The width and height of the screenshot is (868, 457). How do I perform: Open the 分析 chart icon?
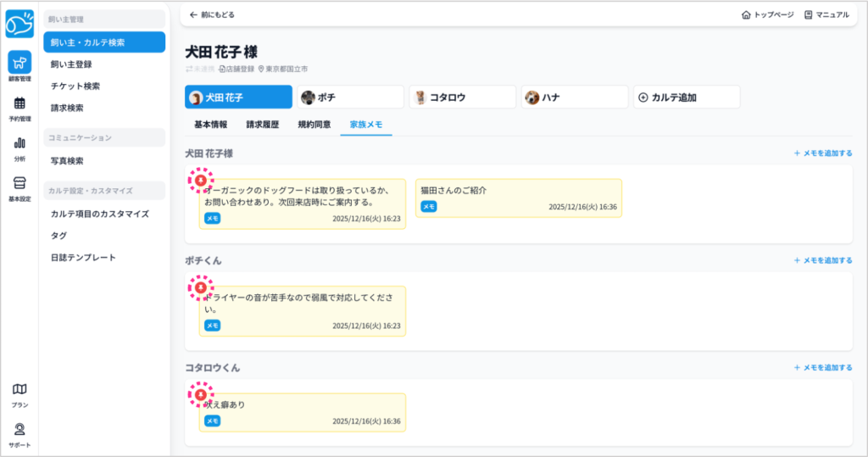tap(19, 145)
